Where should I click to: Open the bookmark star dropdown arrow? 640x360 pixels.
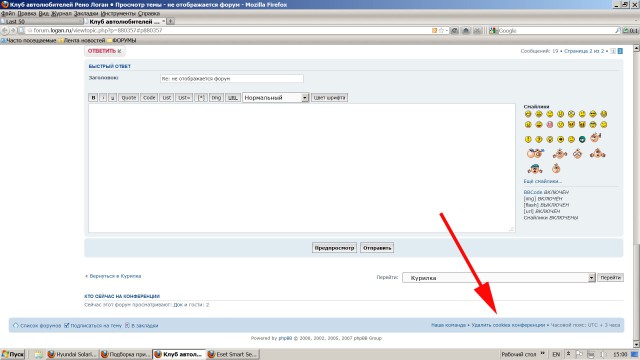(447, 31)
